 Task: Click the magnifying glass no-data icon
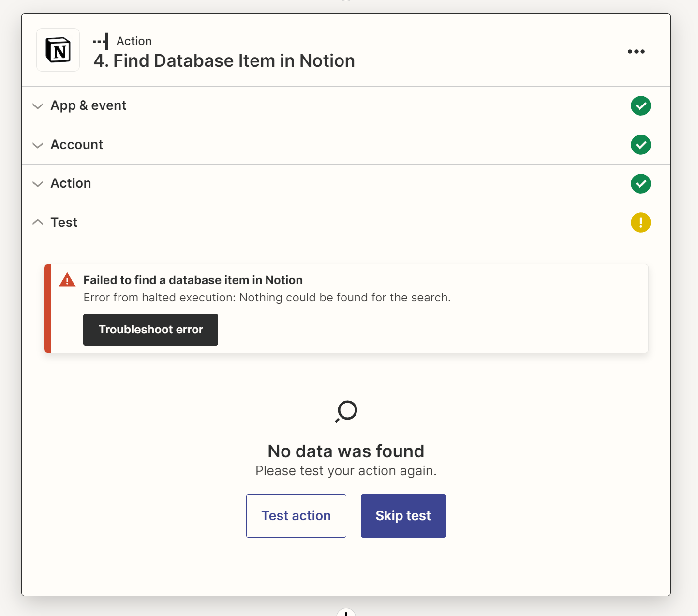point(346,412)
